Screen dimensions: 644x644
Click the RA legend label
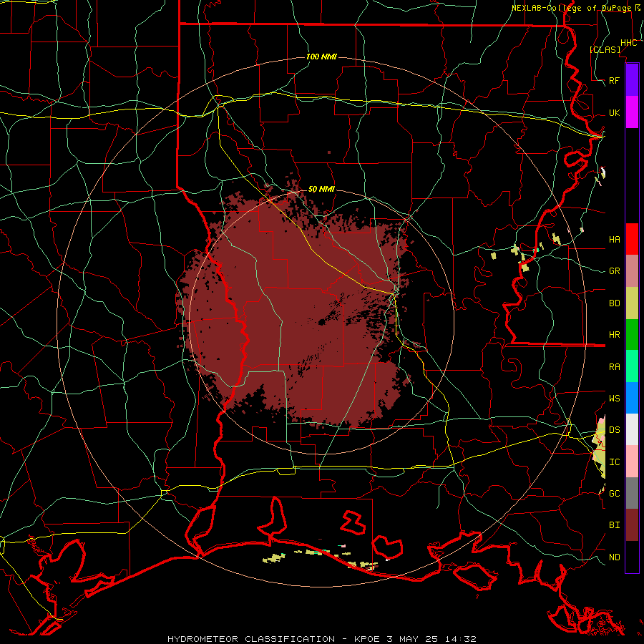[615, 367]
